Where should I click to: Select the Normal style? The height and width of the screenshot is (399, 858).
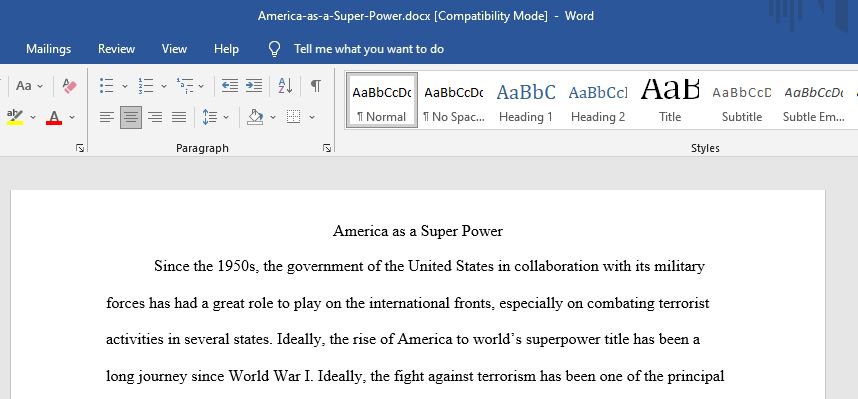(381, 100)
